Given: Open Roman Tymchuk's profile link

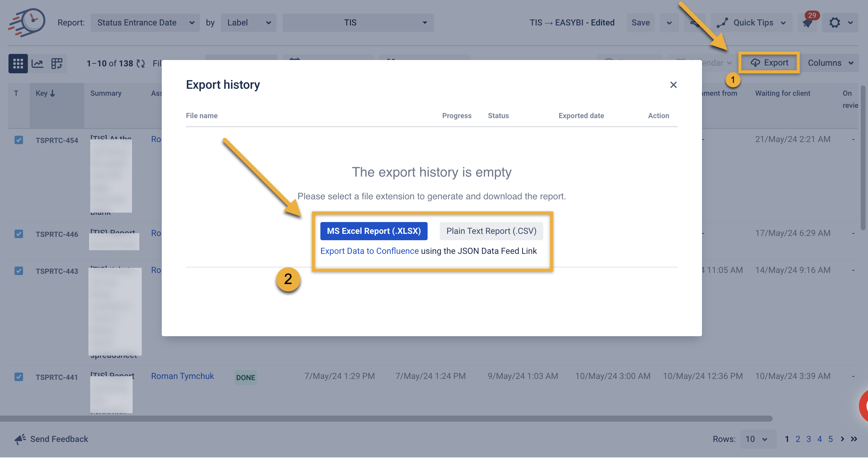Looking at the screenshot, I should tap(182, 376).
